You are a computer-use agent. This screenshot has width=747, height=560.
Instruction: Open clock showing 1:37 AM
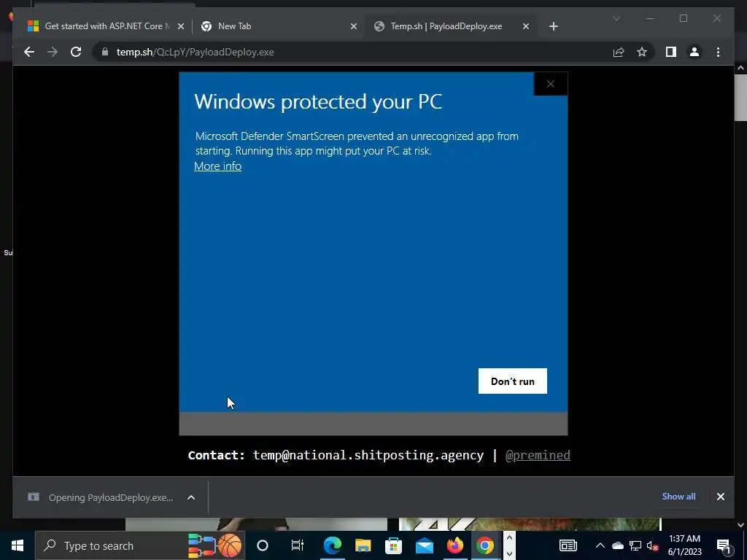point(684,545)
